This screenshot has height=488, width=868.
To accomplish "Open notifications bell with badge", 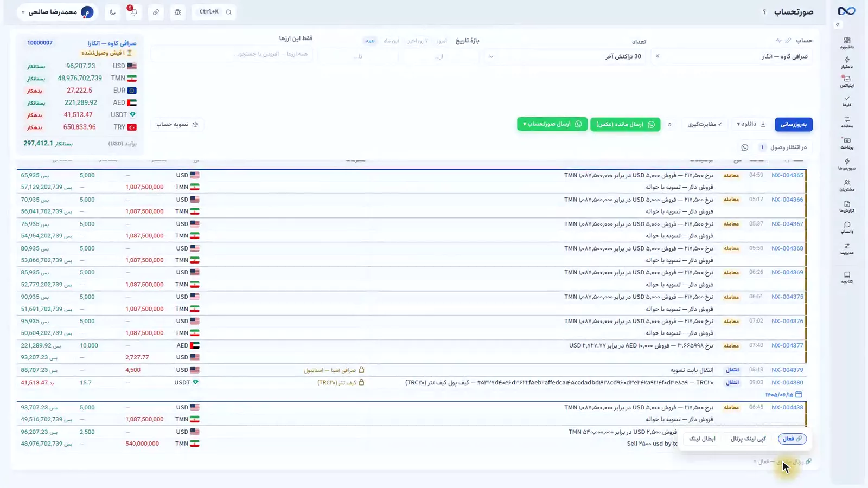I will [133, 11].
